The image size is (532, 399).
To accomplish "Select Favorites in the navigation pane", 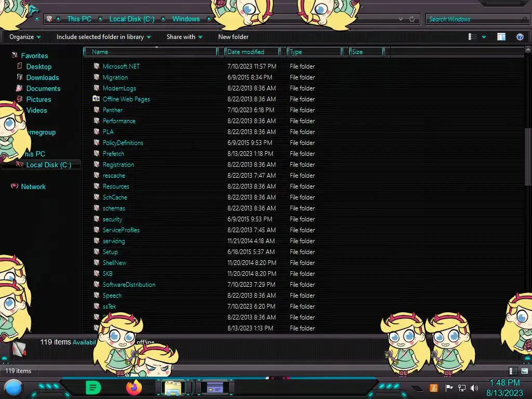I will (34, 56).
